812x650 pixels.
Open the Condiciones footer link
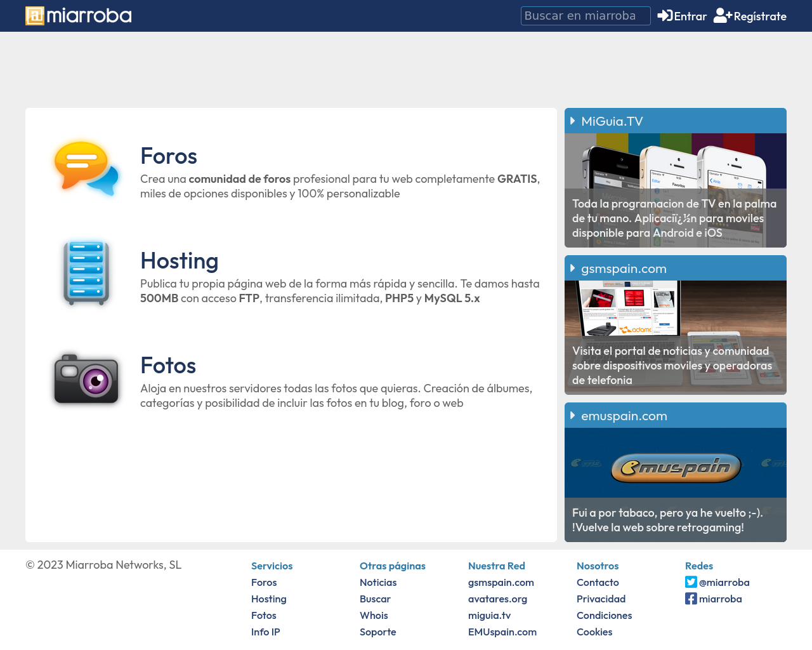pyautogui.click(x=605, y=615)
